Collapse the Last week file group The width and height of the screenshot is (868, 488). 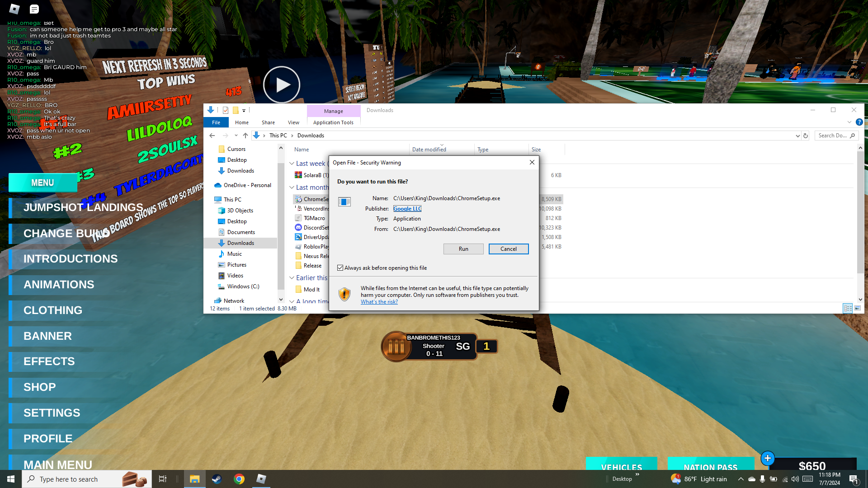tap(292, 164)
